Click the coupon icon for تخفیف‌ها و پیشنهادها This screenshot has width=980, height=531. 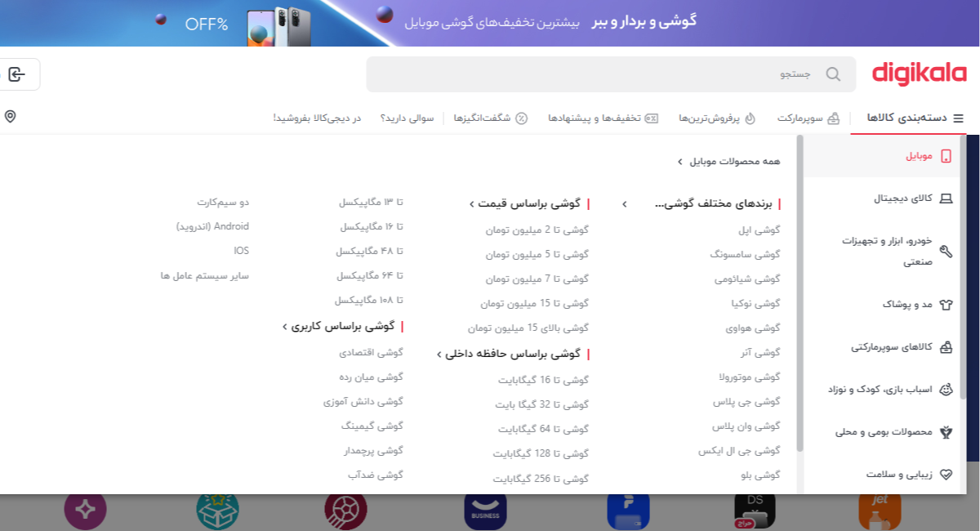click(651, 118)
